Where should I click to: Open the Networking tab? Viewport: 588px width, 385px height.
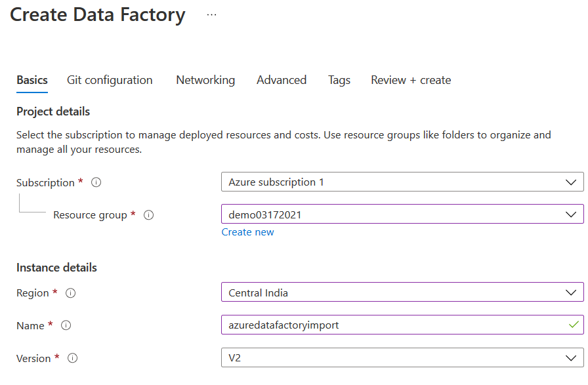[205, 80]
